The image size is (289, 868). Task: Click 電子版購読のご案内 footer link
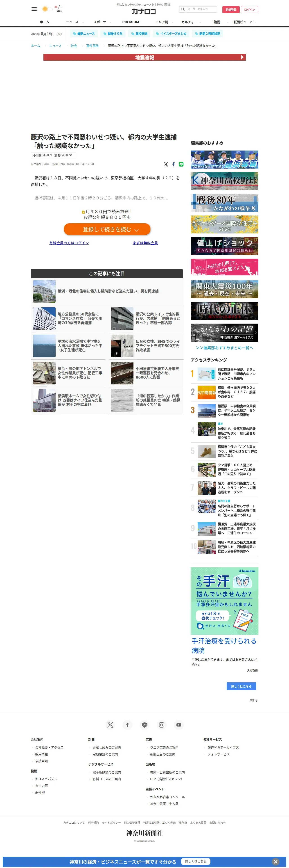click(x=107, y=772)
